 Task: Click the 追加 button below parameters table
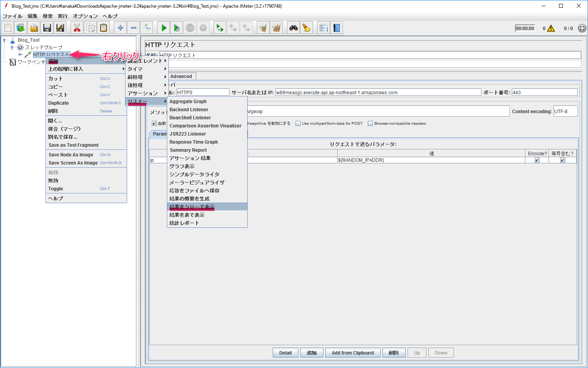coord(312,353)
